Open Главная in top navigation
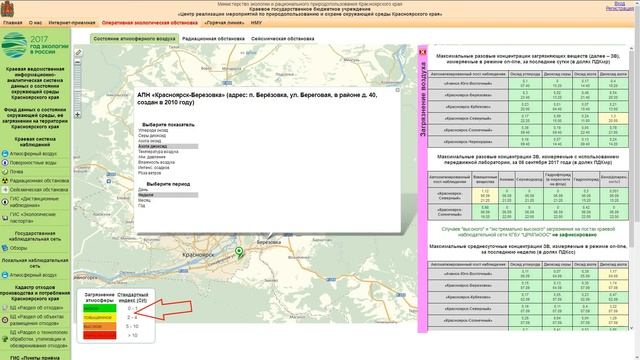The height and width of the screenshot is (360, 640). [13, 23]
